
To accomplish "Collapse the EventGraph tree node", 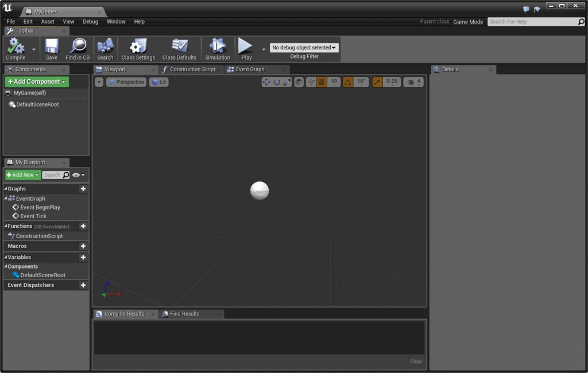I will pyautogui.click(x=6, y=199).
